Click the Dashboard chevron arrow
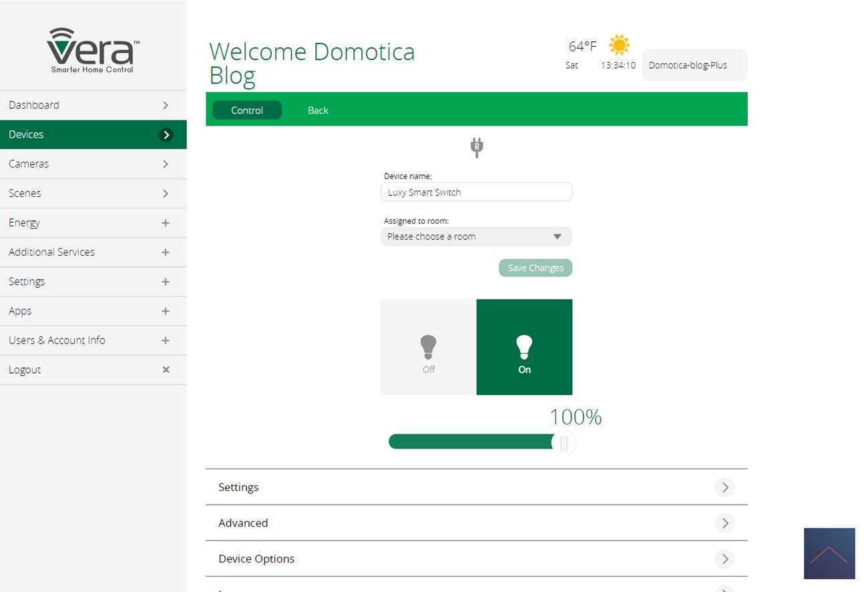This screenshot has width=868, height=592. pyautogui.click(x=166, y=105)
